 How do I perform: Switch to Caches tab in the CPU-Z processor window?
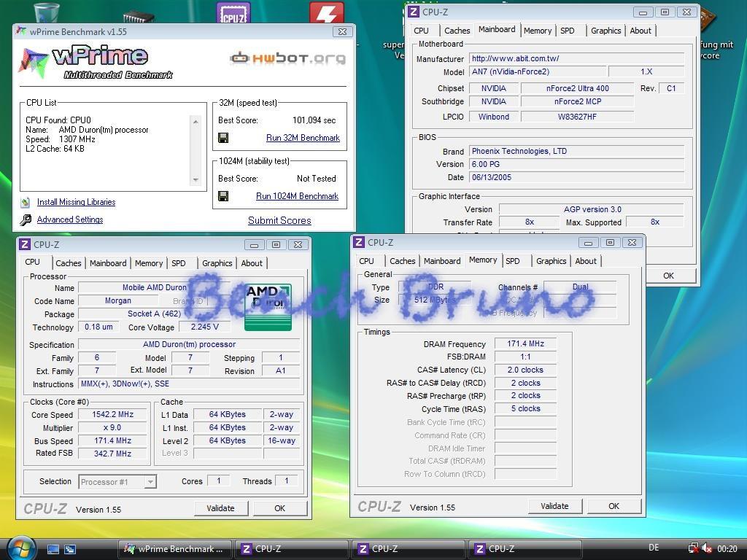(x=68, y=262)
